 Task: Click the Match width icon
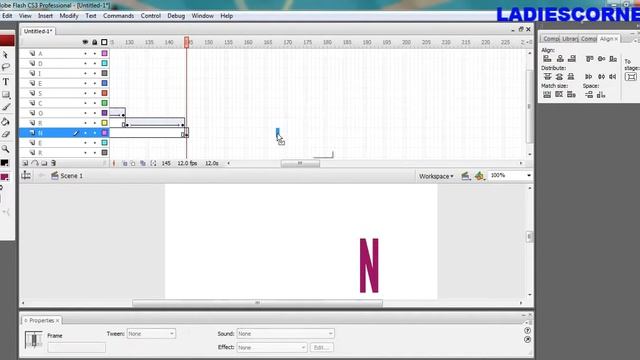click(x=547, y=95)
